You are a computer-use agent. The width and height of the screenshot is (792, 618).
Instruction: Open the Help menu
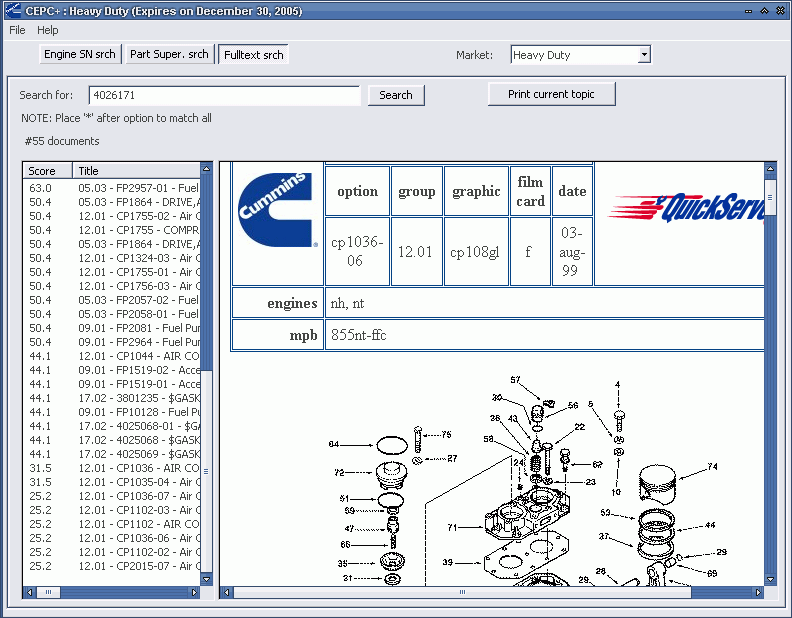48,30
